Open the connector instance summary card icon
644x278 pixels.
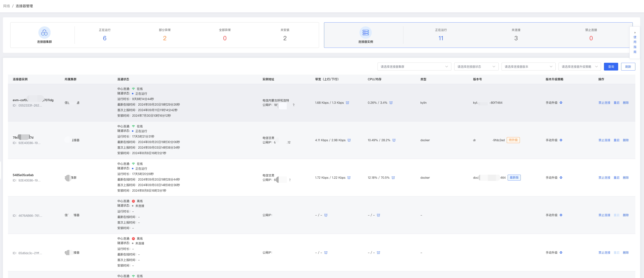(366, 32)
